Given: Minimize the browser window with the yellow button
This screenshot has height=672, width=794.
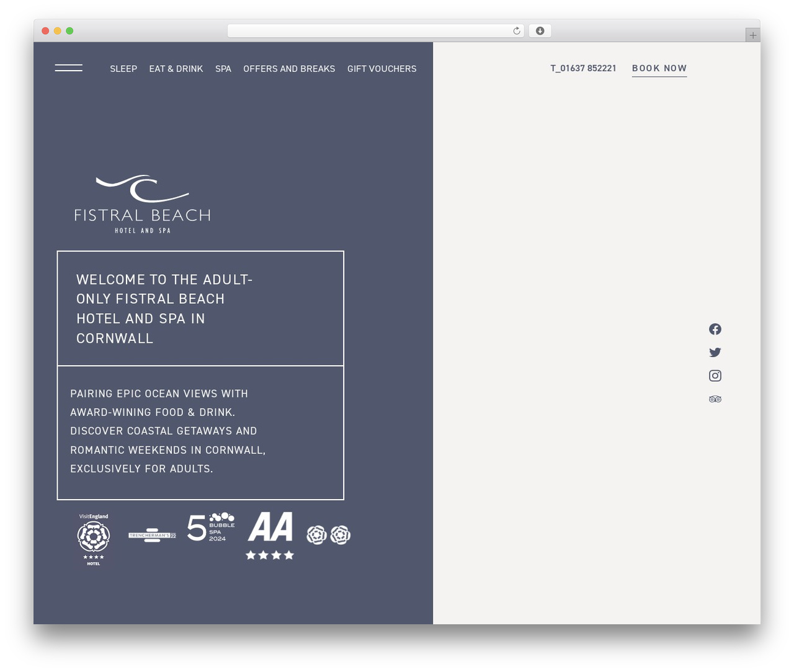Looking at the screenshot, I should pos(58,31).
